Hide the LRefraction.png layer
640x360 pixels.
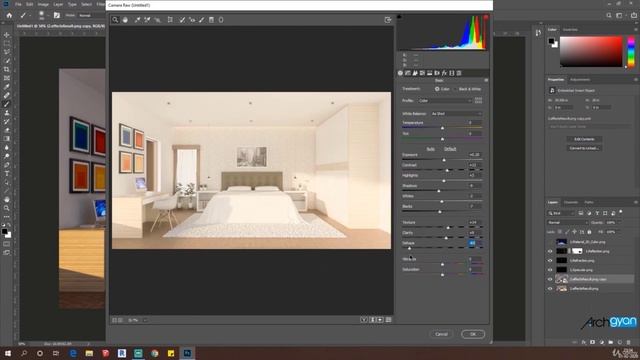(550, 260)
